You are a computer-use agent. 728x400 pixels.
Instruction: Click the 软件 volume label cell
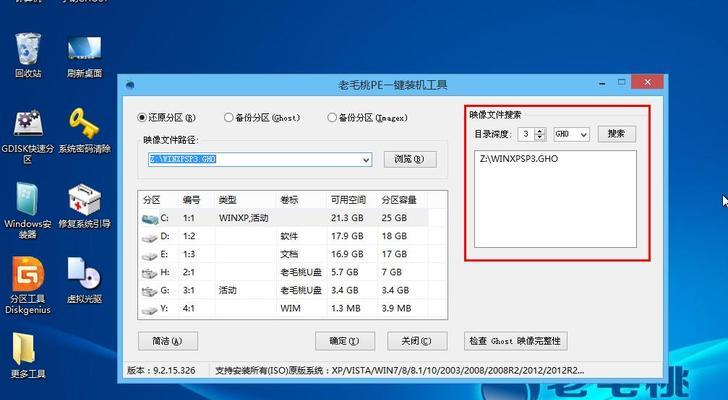tap(289, 236)
